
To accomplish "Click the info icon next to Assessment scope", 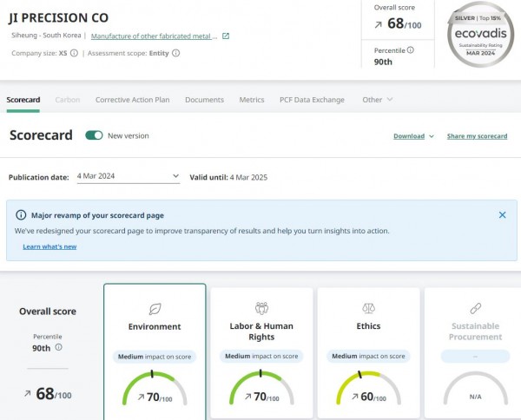I will pyautogui.click(x=176, y=53).
